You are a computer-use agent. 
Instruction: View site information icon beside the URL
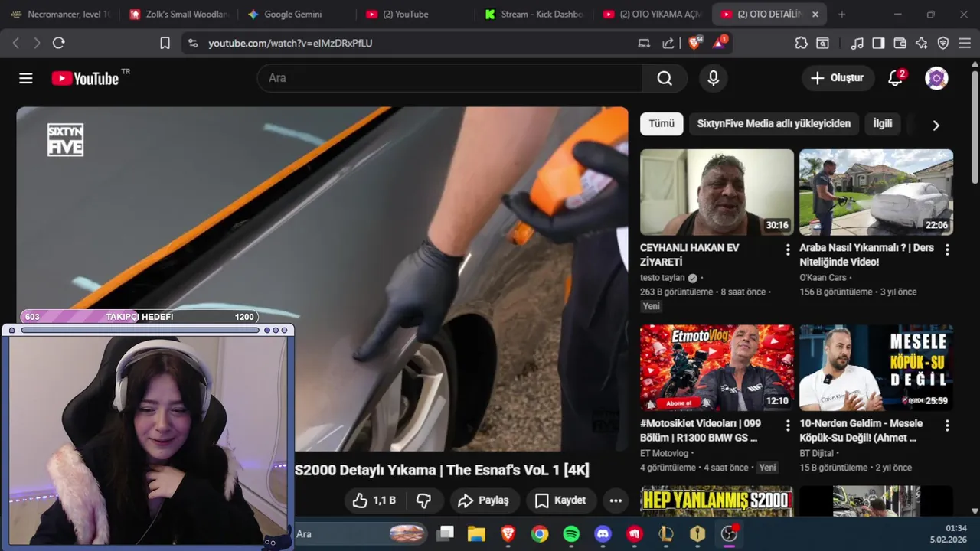click(x=192, y=44)
